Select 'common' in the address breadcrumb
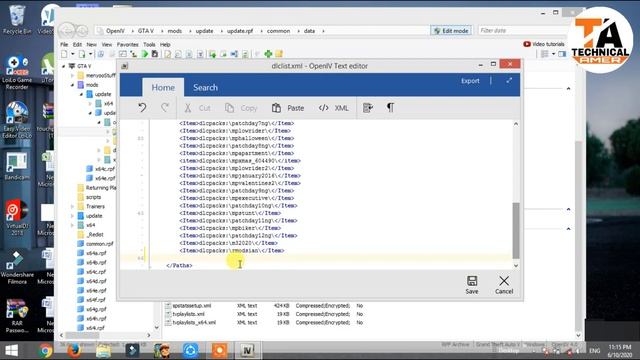 [x=278, y=31]
